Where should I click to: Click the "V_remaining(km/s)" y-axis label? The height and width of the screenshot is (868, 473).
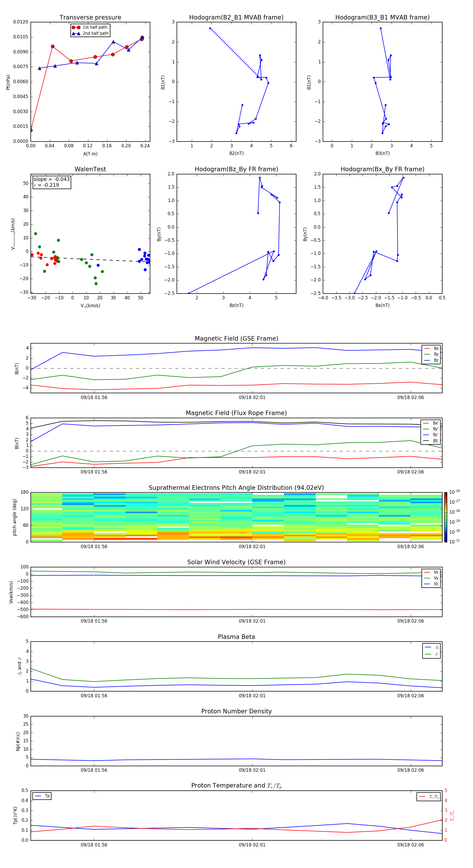point(13,234)
